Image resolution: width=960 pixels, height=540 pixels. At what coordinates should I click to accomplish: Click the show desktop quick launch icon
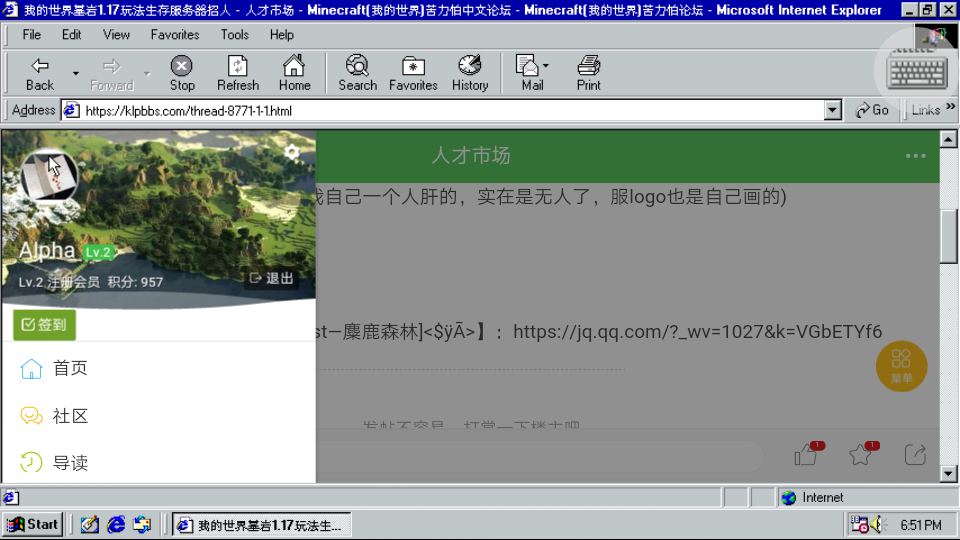pos(89,525)
